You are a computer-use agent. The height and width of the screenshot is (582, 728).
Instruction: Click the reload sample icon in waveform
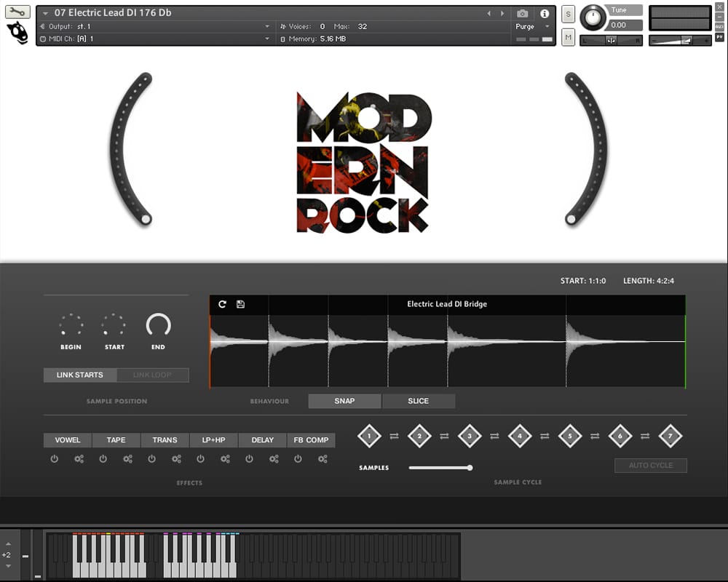(223, 304)
